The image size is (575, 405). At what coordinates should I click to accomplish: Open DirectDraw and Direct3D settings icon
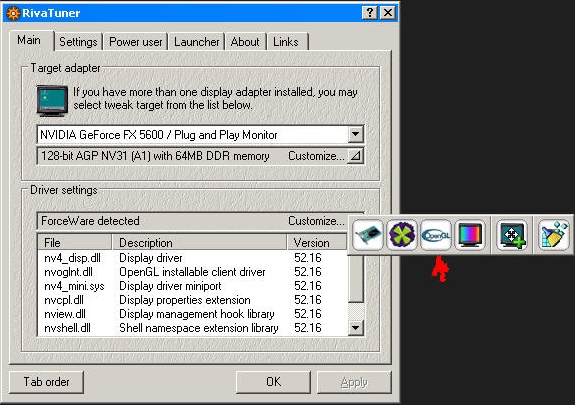click(x=402, y=235)
